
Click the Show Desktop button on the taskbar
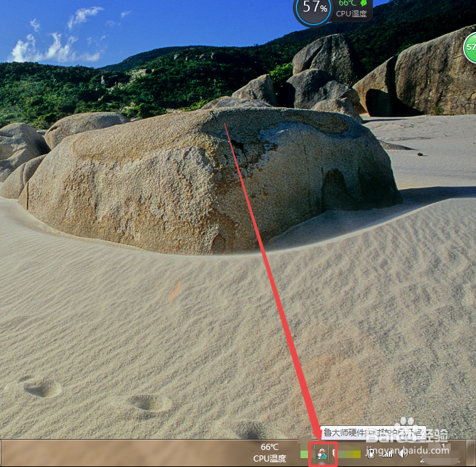471,453
